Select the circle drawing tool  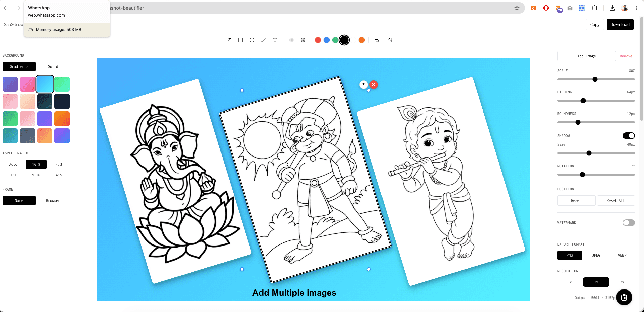tap(252, 40)
